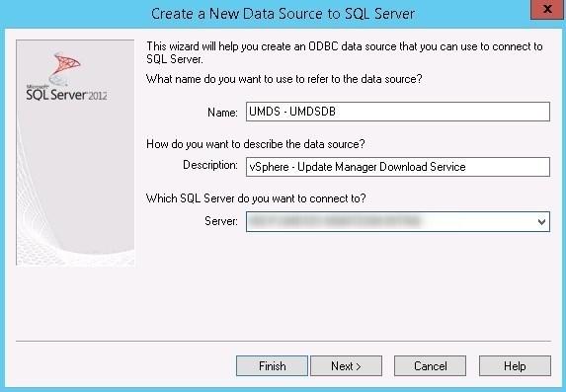This screenshot has height=392, width=566.
Task: Close the data source wizard with X
Action: [x=547, y=10]
